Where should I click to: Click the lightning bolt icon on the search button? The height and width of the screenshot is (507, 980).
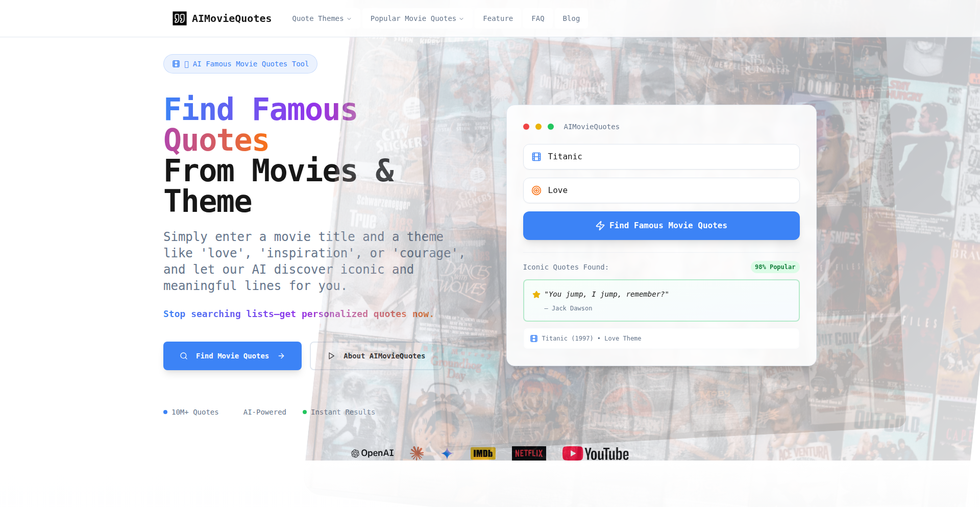point(600,226)
